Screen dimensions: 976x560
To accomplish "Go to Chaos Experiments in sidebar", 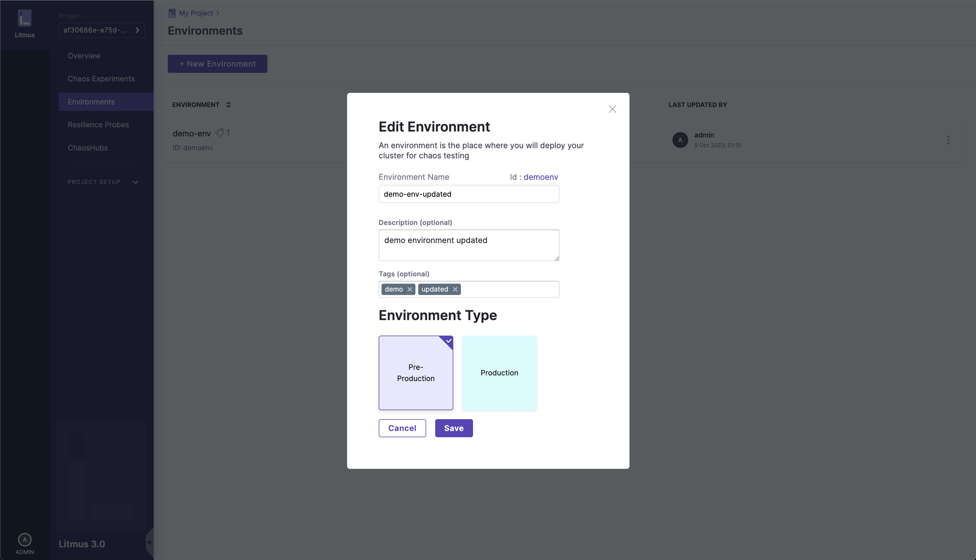I will 101,79.
